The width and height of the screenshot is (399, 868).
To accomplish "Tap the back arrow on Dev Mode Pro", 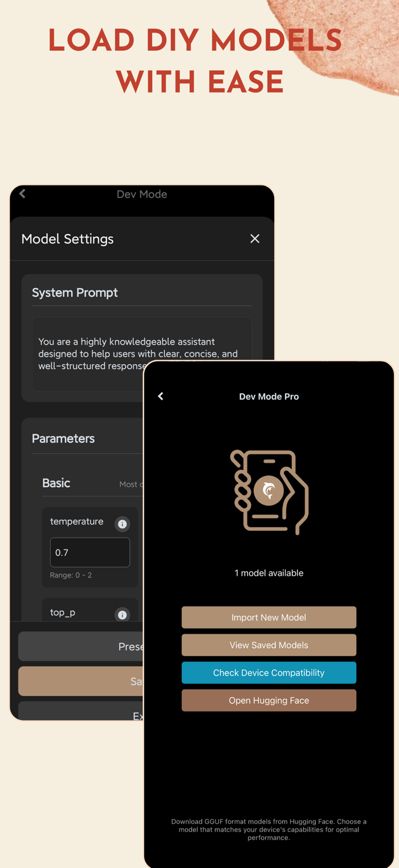I will (161, 396).
